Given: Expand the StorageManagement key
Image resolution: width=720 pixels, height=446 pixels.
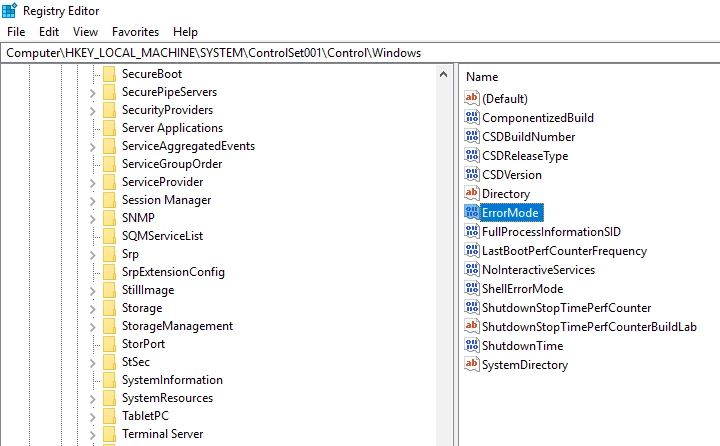Looking at the screenshot, I should click(93, 327).
